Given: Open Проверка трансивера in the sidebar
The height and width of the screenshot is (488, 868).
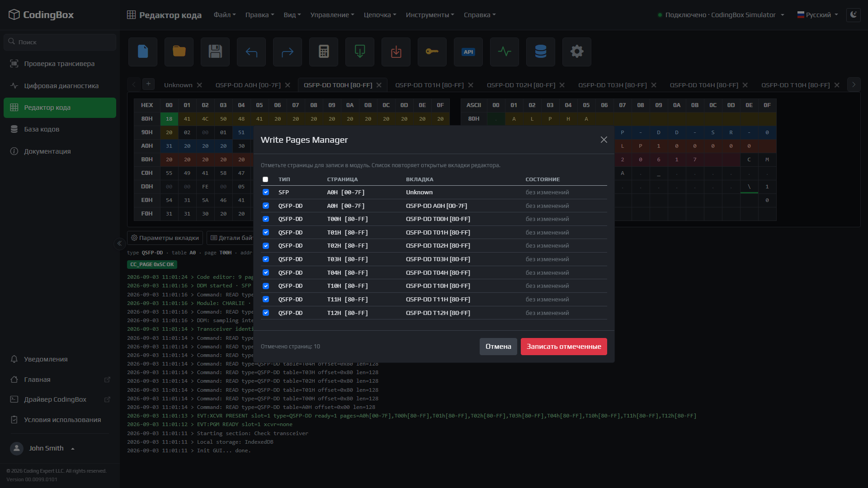Looking at the screenshot, I should (x=60, y=64).
